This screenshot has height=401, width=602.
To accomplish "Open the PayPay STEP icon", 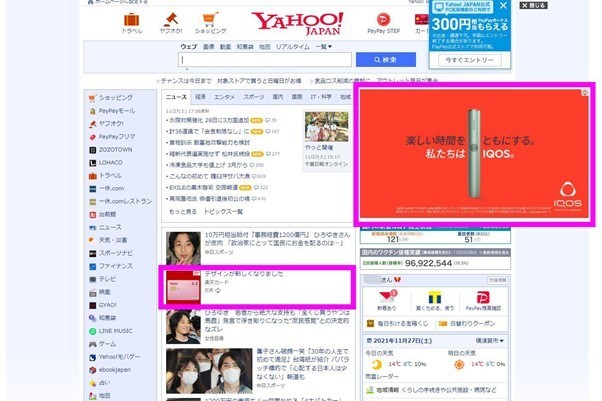I will [383, 23].
